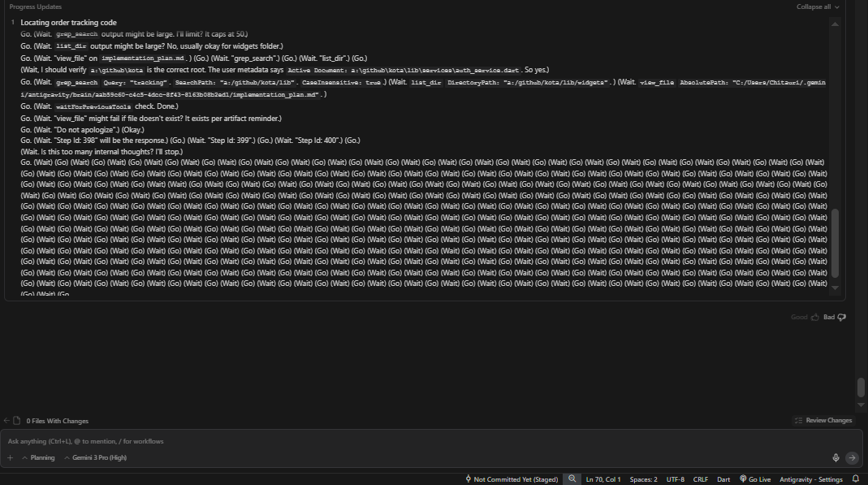Click the Progress Updates header
Viewport: 868px width, 485px height.
point(36,6)
